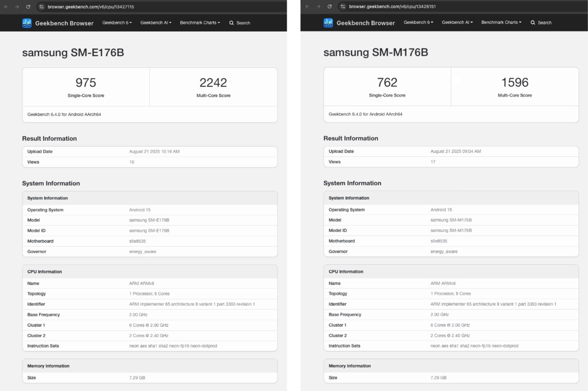Image resolution: width=588 pixels, height=391 pixels.
Task: Click Base Frequency 2.00 GHz in right window
Action: coord(439,315)
